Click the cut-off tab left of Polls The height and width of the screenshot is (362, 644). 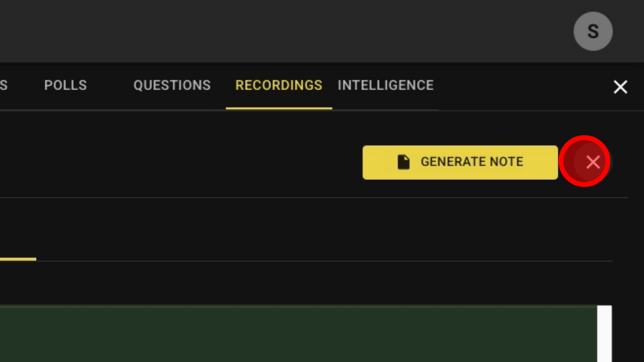point(4,85)
